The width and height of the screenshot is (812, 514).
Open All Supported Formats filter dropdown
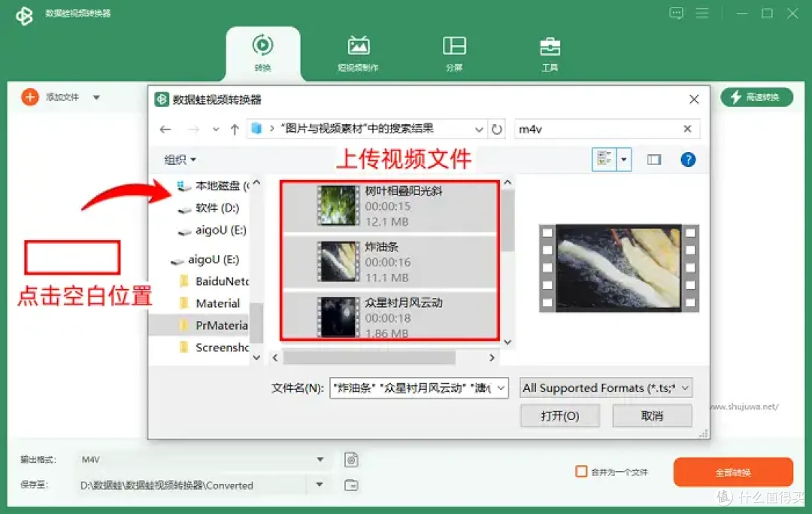(x=605, y=388)
